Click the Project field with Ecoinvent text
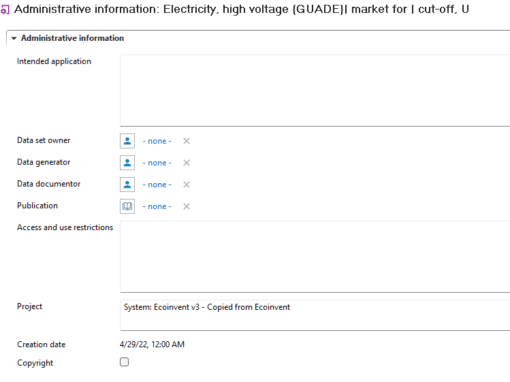Image resolution: width=510 pixels, height=382 pixels. [x=315, y=315]
